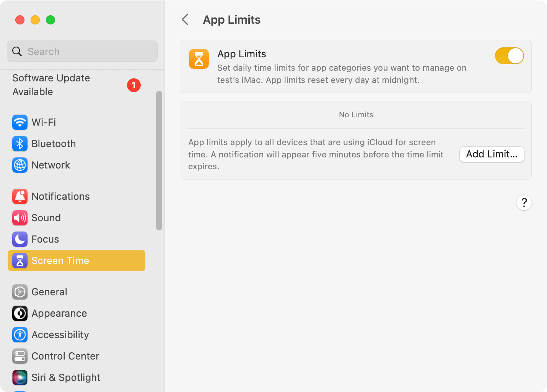Click inside the Search field

pos(82,51)
